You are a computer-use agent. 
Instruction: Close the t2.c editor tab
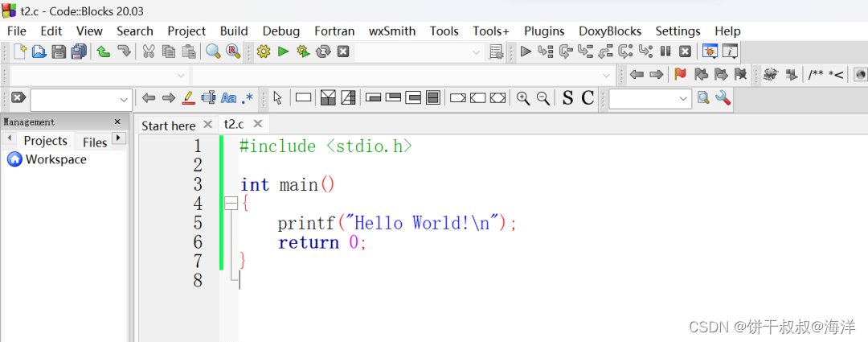pos(258,124)
